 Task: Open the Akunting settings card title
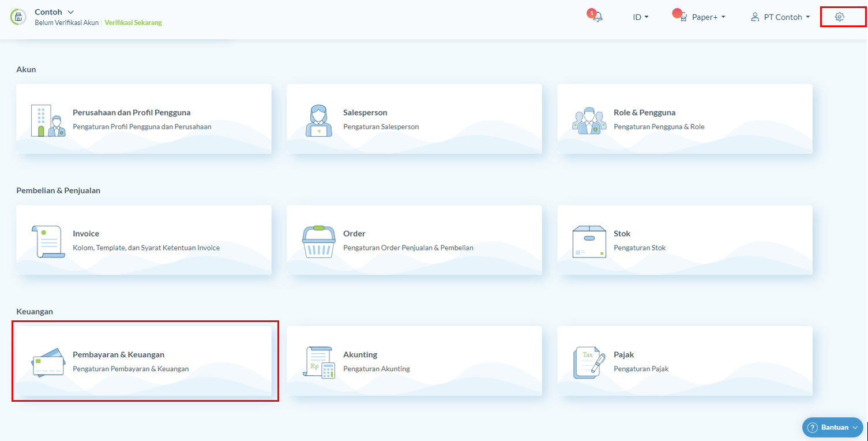[360, 354]
